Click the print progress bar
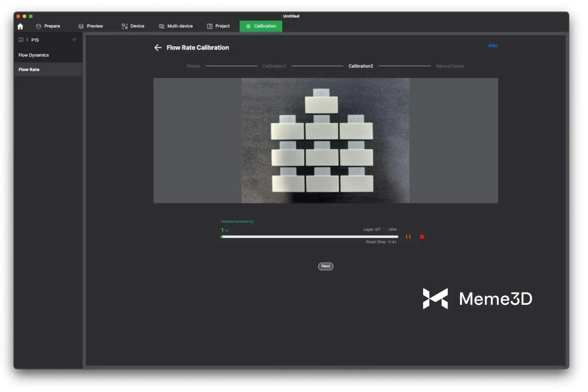 (x=309, y=237)
